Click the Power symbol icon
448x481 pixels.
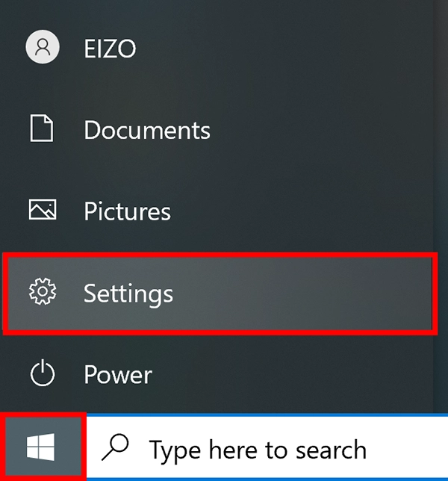(x=43, y=373)
